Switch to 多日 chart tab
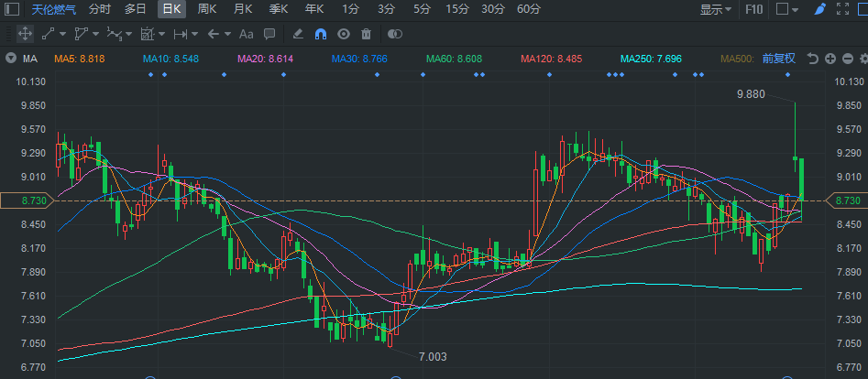Image resolution: width=868 pixels, height=379 pixels. [135, 9]
